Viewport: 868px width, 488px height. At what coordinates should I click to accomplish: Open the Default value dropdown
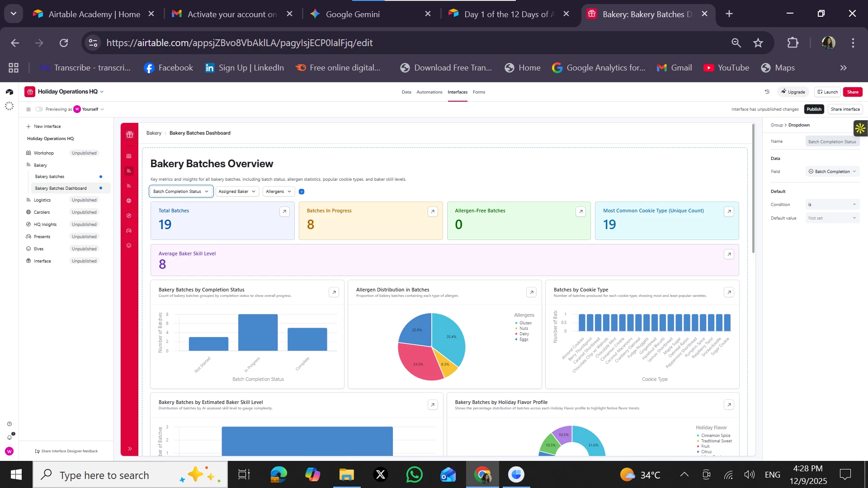(x=832, y=218)
